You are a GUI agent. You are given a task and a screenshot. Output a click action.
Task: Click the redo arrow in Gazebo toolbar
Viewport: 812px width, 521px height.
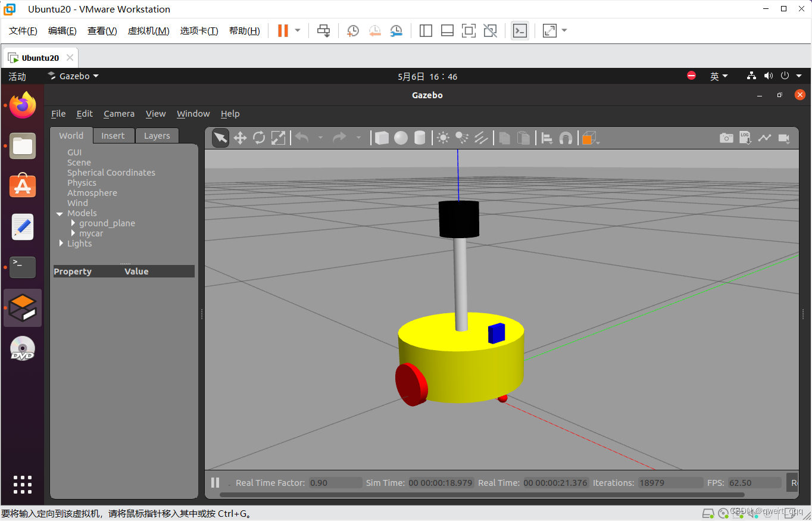coord(340,138)
